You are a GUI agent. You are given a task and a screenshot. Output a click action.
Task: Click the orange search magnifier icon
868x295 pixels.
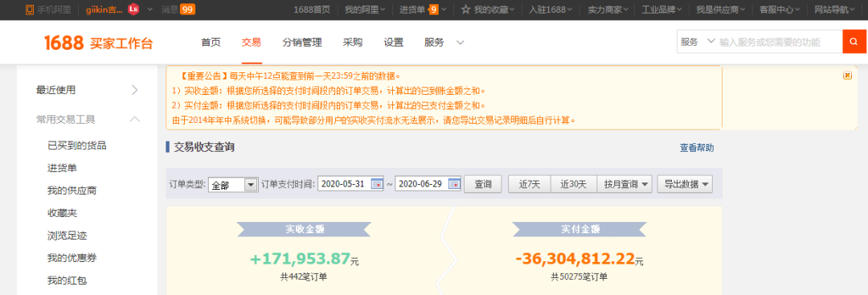point(854,42)
